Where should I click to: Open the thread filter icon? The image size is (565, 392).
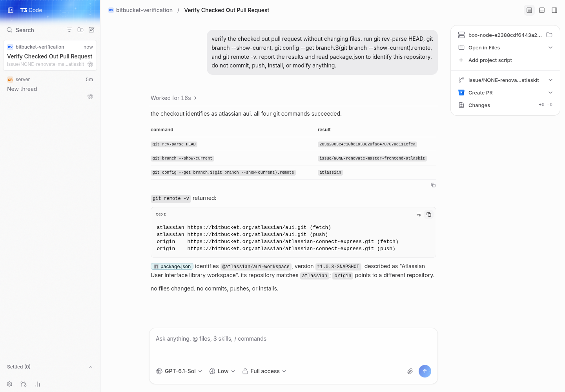[x=69, y=30]
